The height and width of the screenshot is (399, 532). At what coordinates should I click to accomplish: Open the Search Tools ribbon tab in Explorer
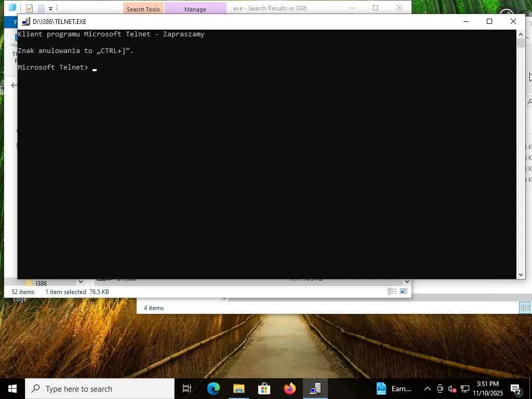143,9
